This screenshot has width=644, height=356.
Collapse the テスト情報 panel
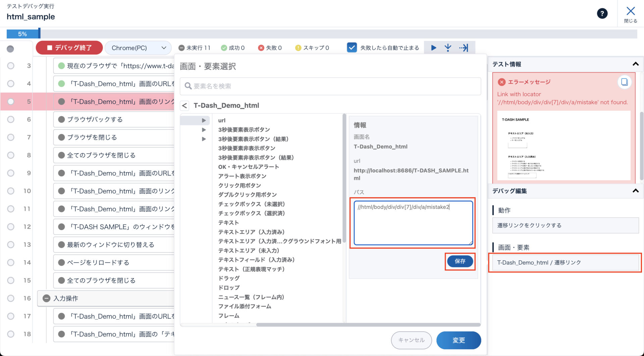(x=635, y=64)
